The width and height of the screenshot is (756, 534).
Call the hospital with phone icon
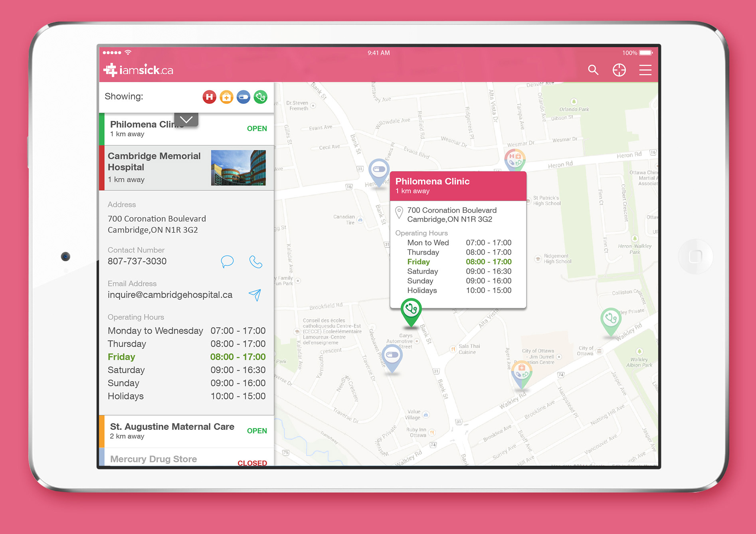click(255, 262)
